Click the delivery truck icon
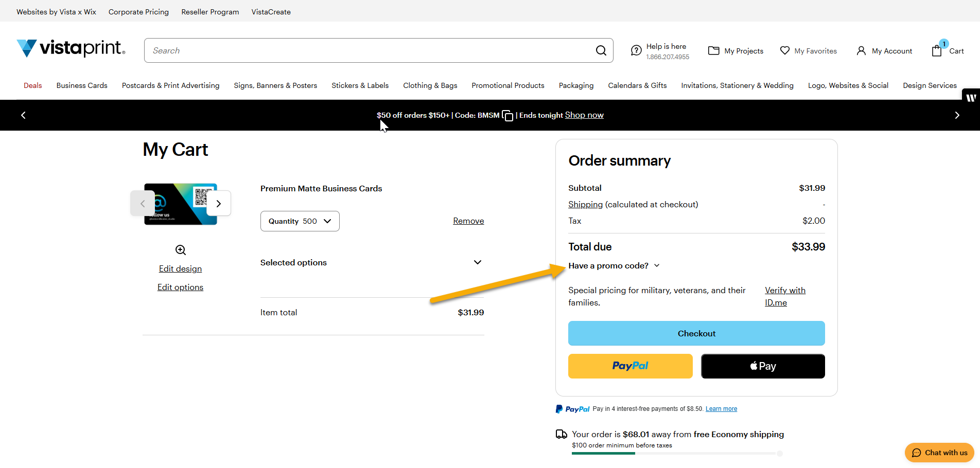The height and width of the screenshot is (468, 980). tap(562, 435)
